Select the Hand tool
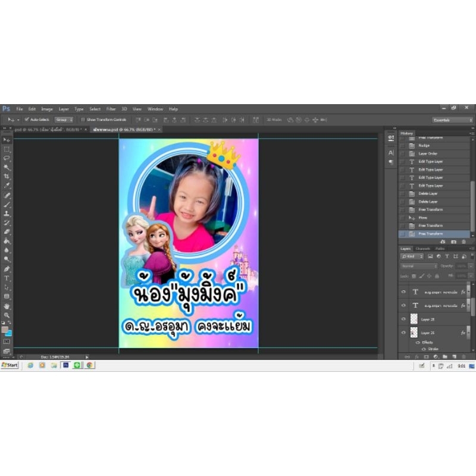The height and width of the screenshot is (476, 476). pos(7,306)
